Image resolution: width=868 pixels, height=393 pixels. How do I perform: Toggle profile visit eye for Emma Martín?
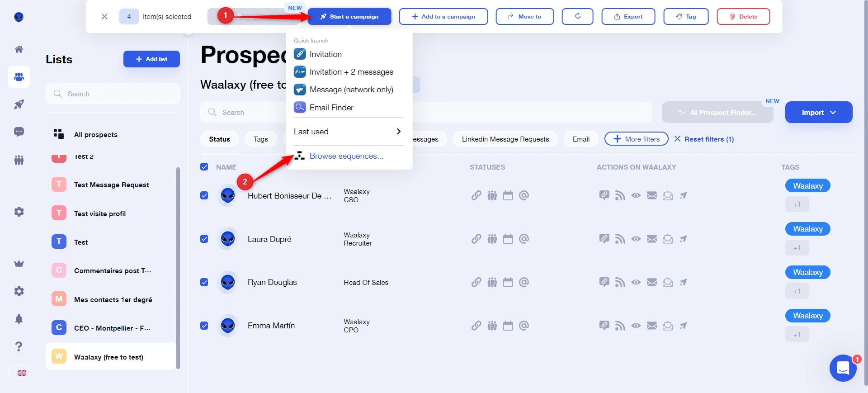636,326
